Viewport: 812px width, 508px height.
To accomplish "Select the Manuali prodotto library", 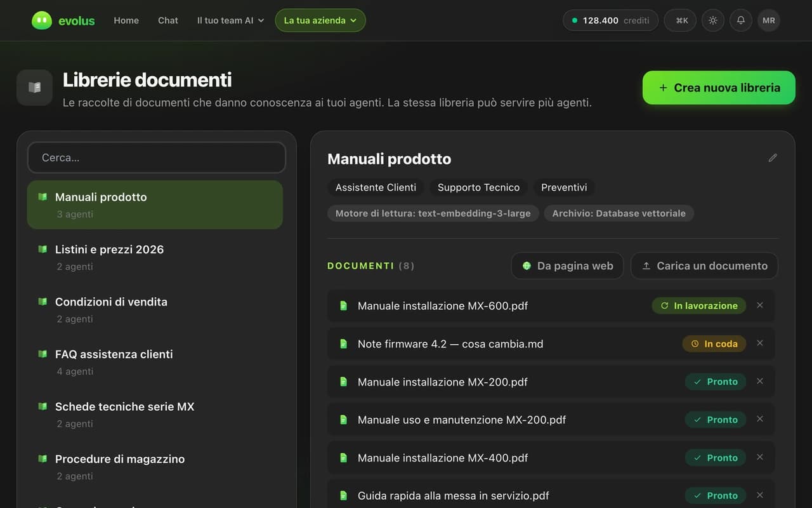I will pos(155,204).
